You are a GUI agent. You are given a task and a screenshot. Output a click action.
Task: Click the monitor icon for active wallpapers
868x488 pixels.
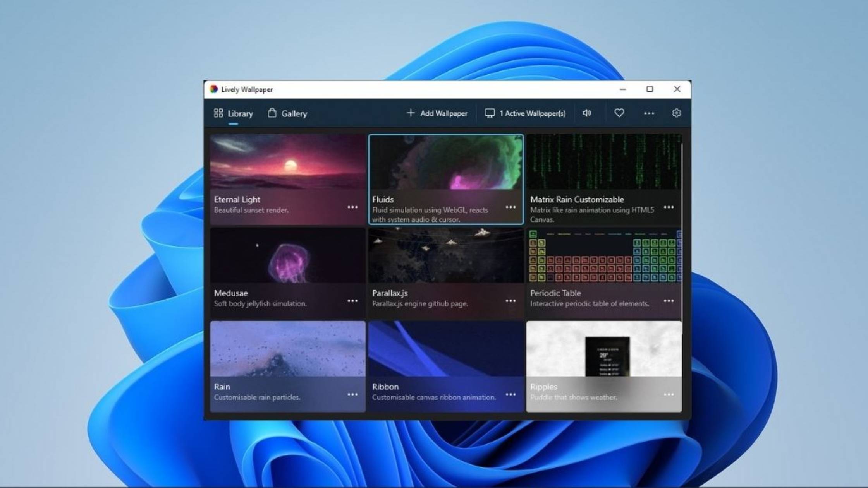pyautogui.click(x=490, y=113)
